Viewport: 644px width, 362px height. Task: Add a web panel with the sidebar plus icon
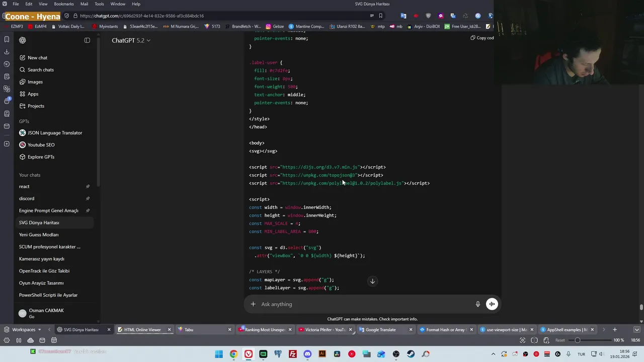[x=7, y=144]
